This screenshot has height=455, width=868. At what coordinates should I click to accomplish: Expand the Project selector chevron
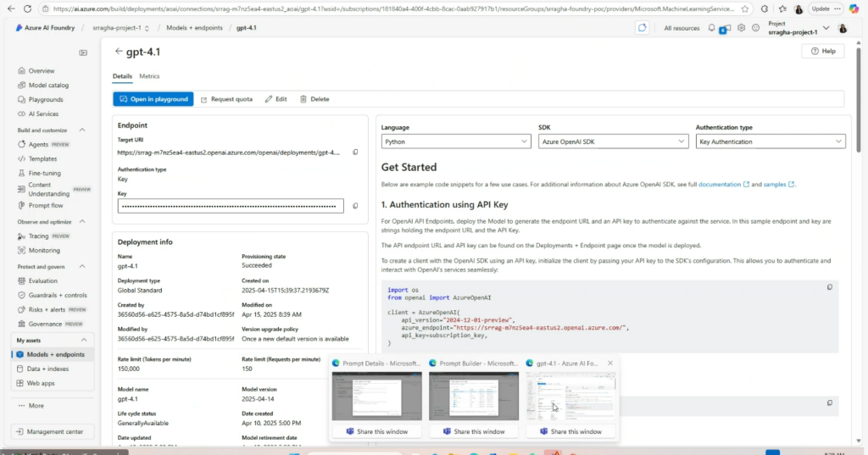pos(826,28)
